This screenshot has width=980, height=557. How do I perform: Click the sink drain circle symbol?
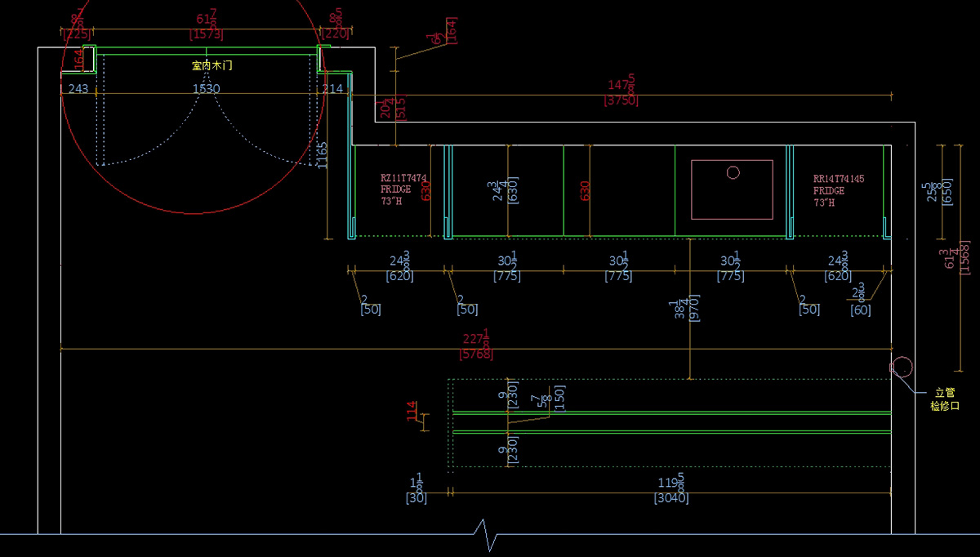(733, 172)
